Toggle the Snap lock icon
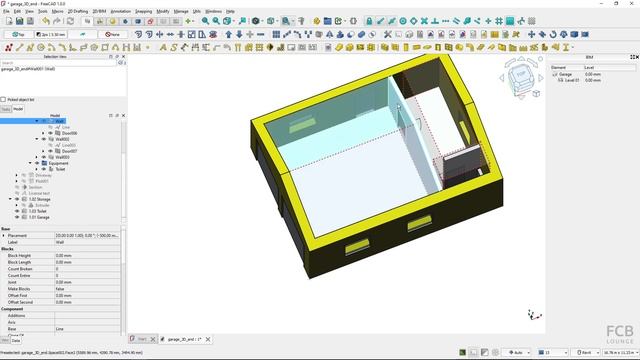The image size is (640, 360). tap(369, 21)
